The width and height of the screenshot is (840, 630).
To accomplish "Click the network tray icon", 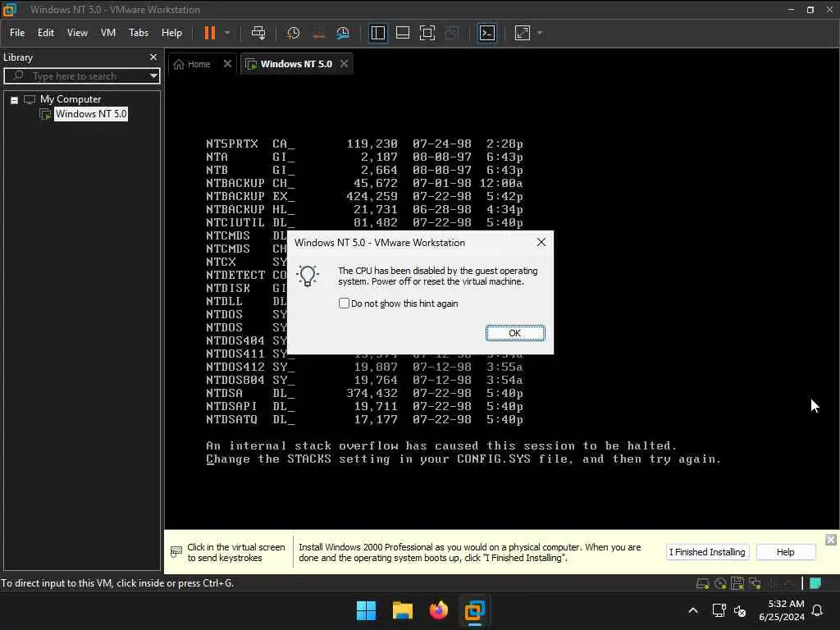I will (x=719, y=610).
